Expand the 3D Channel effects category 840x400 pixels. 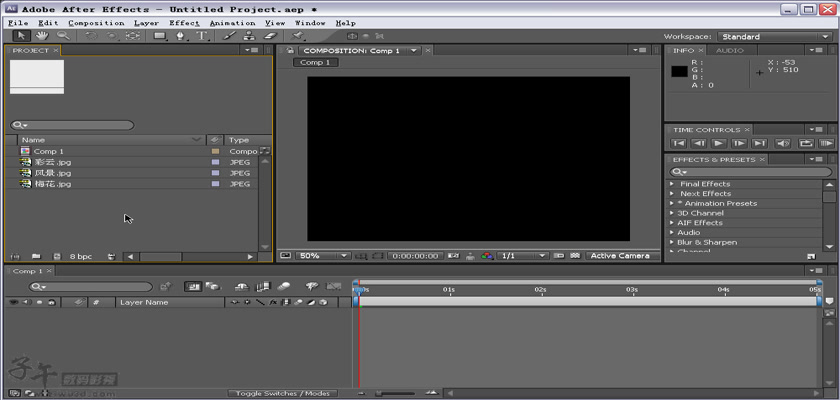672,213
